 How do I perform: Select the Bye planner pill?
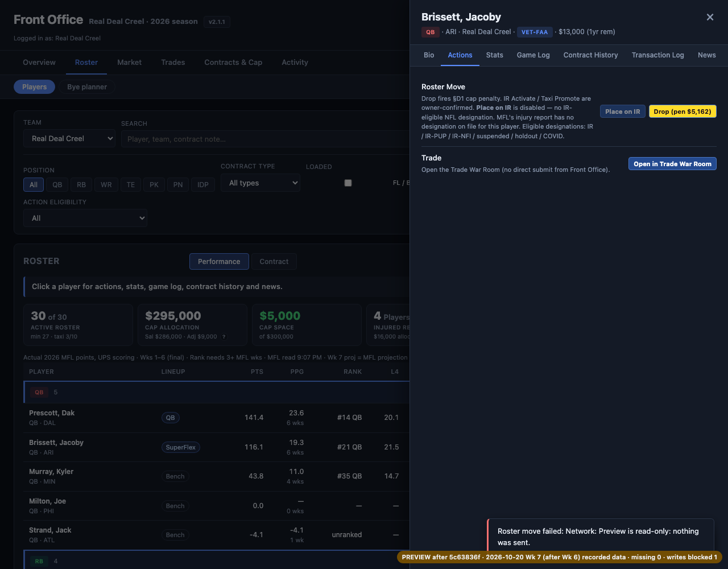click(87, 87)
